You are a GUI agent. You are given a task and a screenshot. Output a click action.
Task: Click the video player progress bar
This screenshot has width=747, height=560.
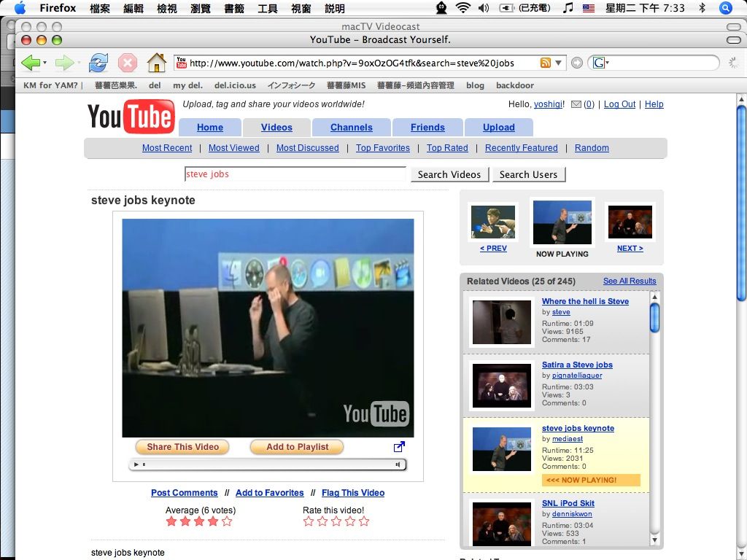[x=269, y=464]
